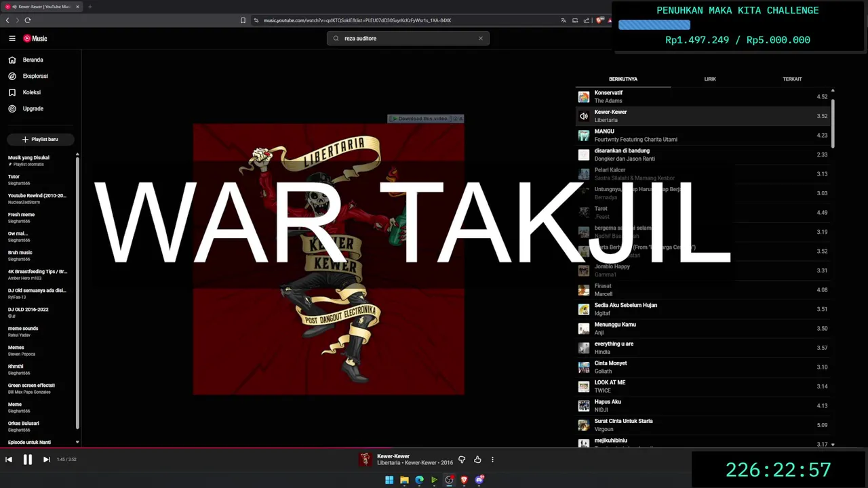Play Konservatif by The Adams
868x488 pixels.
pyautogui.click(x=703, y=97)
